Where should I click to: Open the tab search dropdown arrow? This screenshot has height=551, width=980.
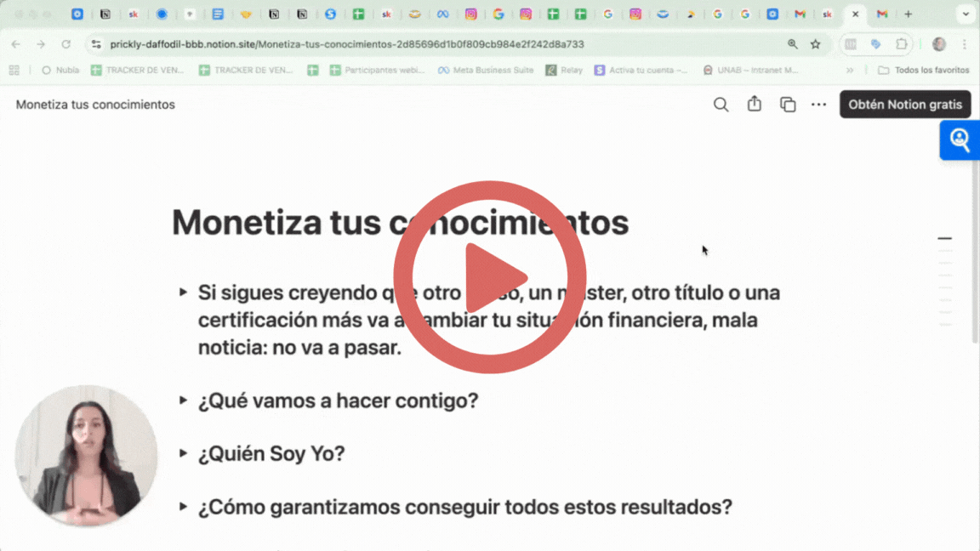(x=966, y=14)
